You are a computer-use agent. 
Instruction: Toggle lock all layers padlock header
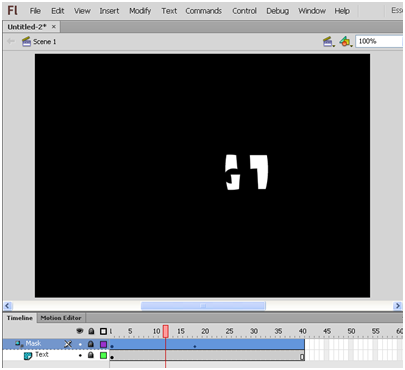[x=91, y=331]
